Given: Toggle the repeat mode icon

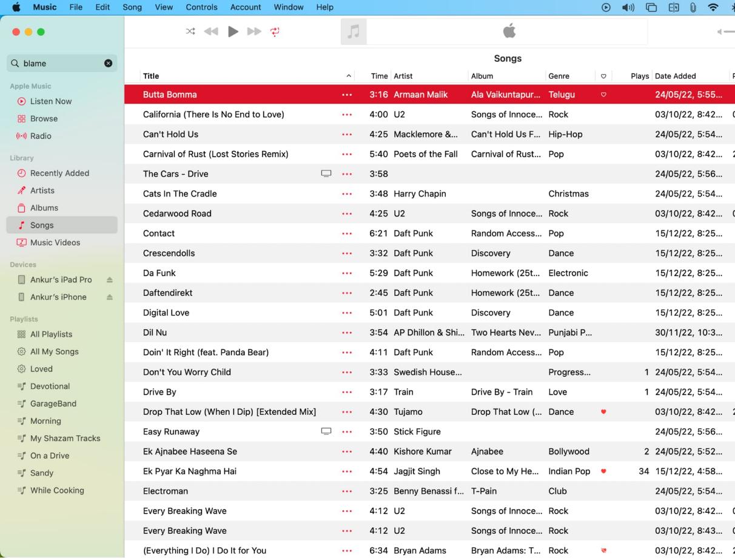Looking at the screenshot, I should point(275,32).
